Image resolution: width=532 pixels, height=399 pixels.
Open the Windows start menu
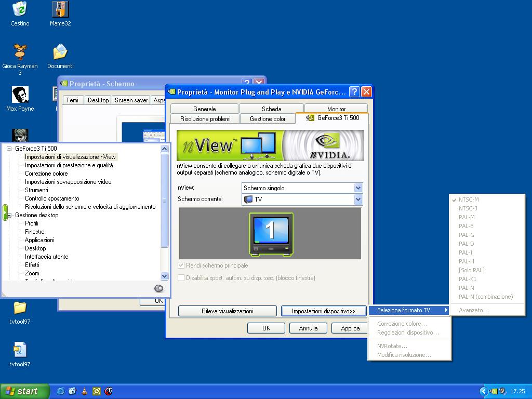click(x=24, y=391)
